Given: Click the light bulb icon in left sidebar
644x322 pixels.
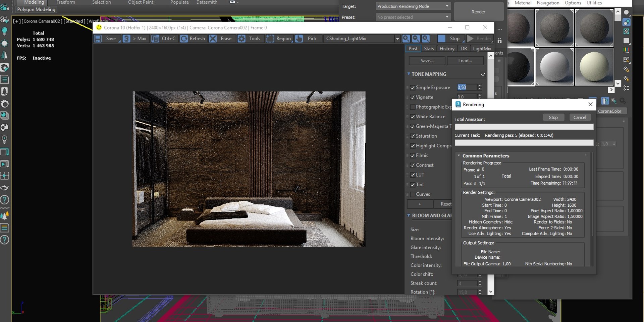Looking at the screenshot, I should [x=5, y=31].
